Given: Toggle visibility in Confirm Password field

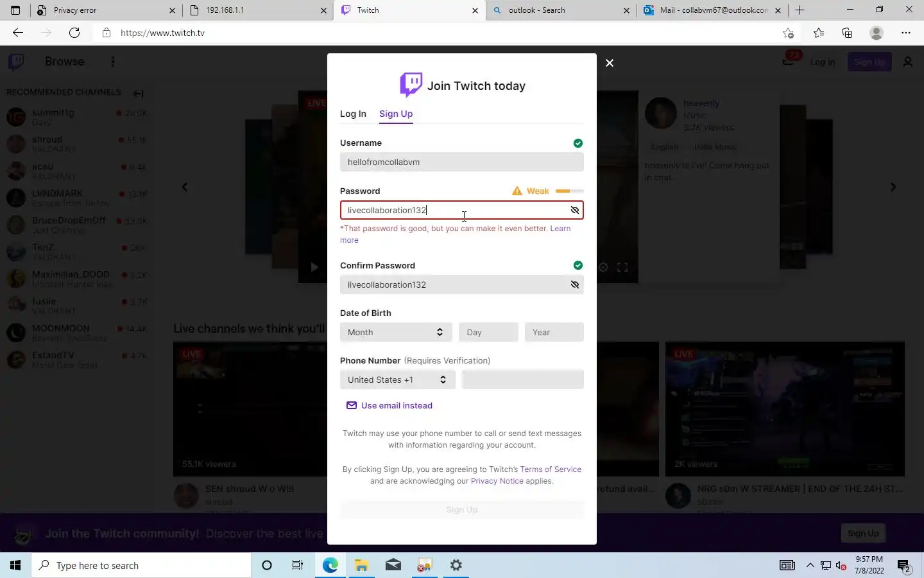Looking at the screenshot, I should pos(575,285).
